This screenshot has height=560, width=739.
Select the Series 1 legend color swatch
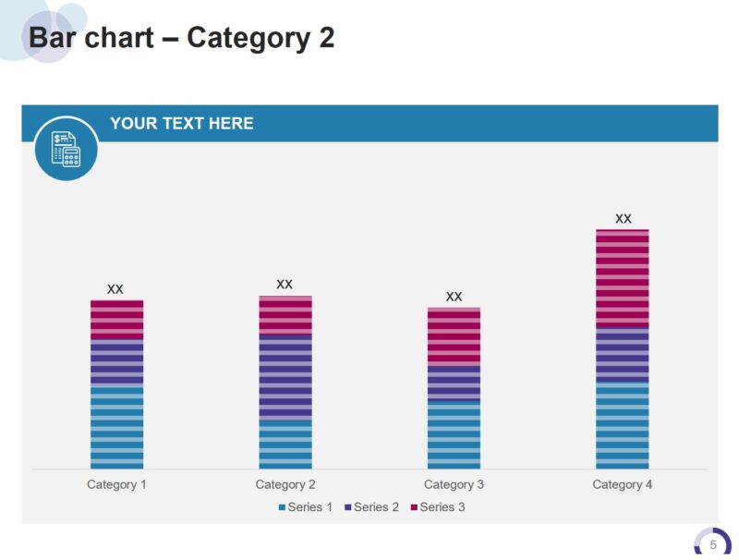(283, 507)
